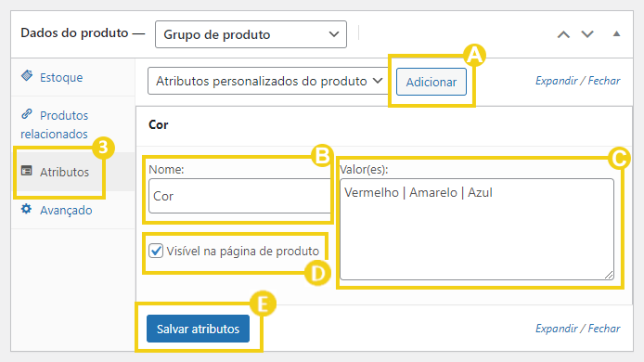Click the top Expandir / Fechar link
This screenshot has height=362, width=644.
pos(577,81)
